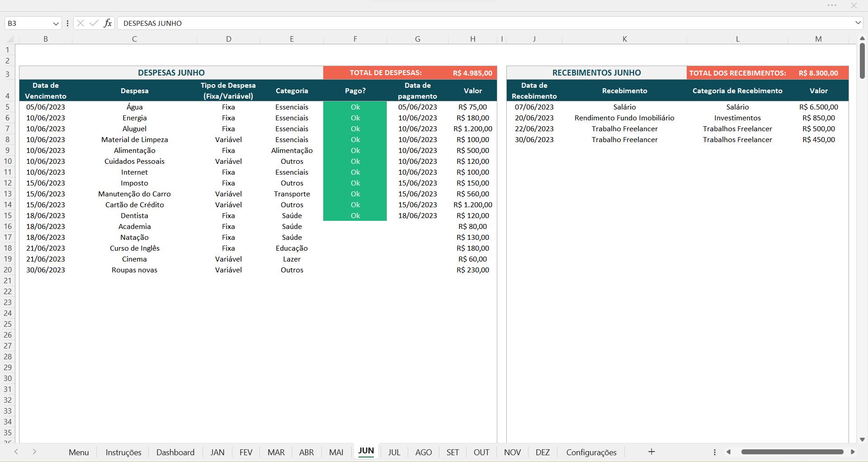Click the R$ 560,00 value cell
The height and width of the screenshot is (462, 868).
coord(472,194)
